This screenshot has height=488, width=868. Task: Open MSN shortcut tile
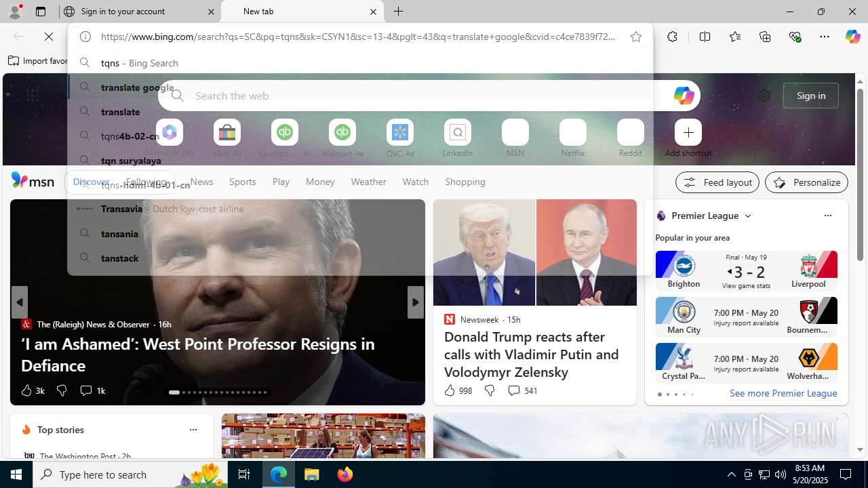pos(515,139)
